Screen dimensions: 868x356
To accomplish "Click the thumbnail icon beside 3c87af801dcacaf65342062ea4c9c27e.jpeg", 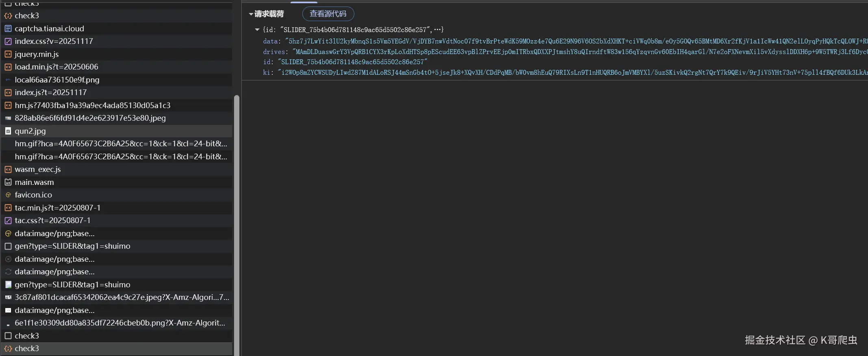I will click(8, 297).
